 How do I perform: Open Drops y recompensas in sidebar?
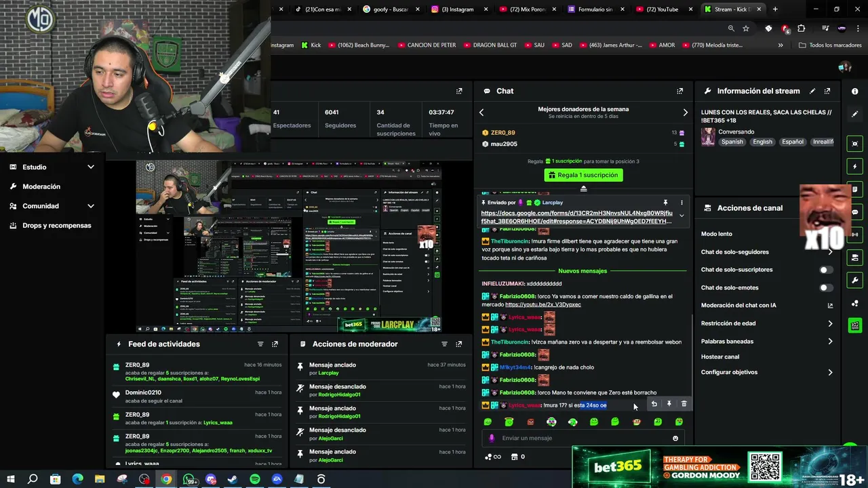click(52, 226)
